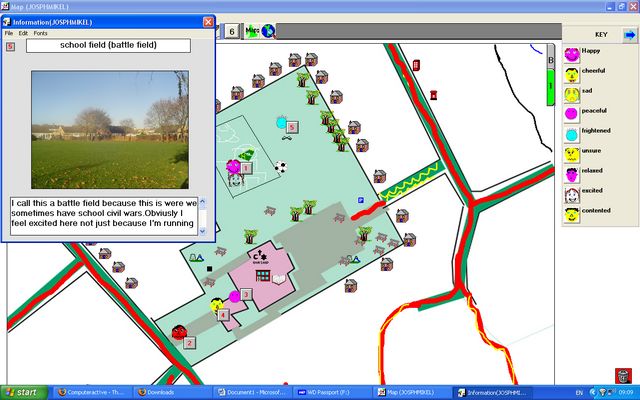
Task: Click the blue arrow next to KEY
Action: pos(630,35)
